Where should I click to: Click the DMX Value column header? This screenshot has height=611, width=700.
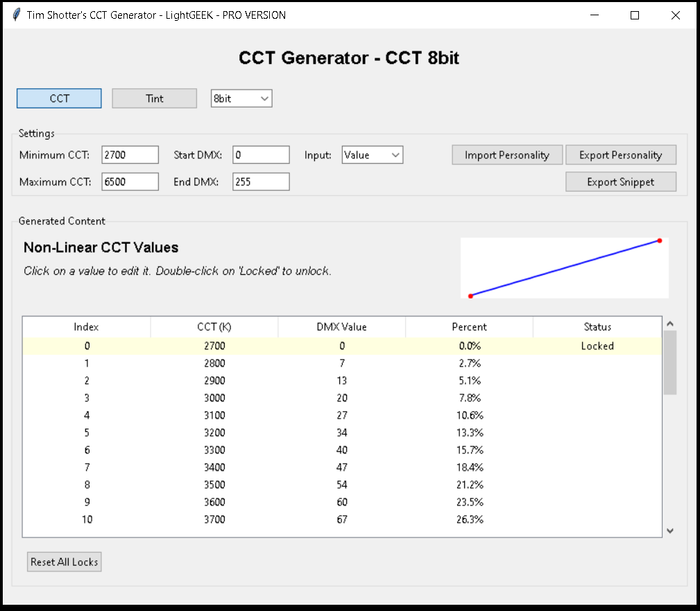pos(341,327)
